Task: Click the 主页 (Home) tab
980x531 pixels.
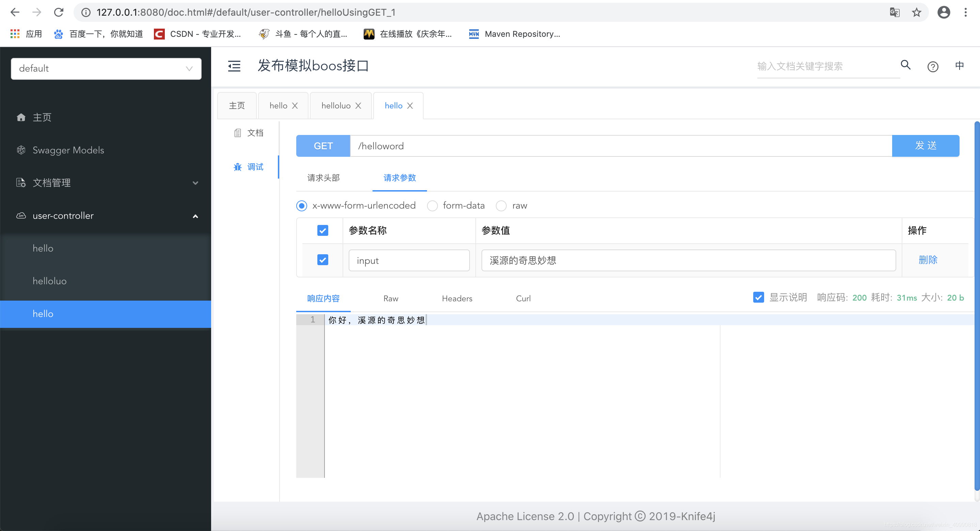Action: 237,105
